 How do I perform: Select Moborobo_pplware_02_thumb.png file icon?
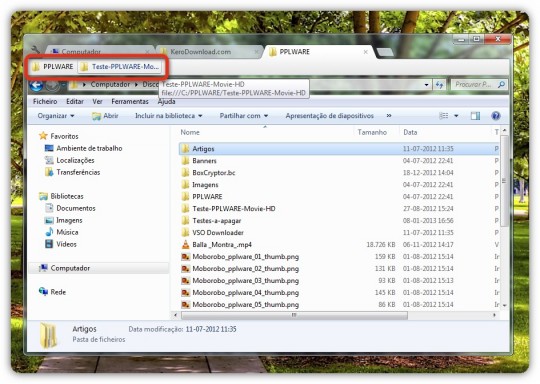tap(186, 269)
